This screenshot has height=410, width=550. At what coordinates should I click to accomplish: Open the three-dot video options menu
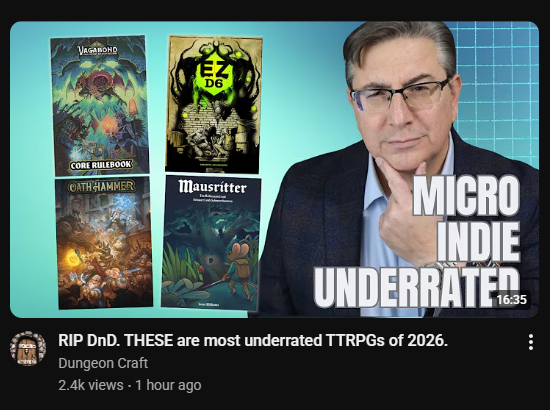point(531,342)
